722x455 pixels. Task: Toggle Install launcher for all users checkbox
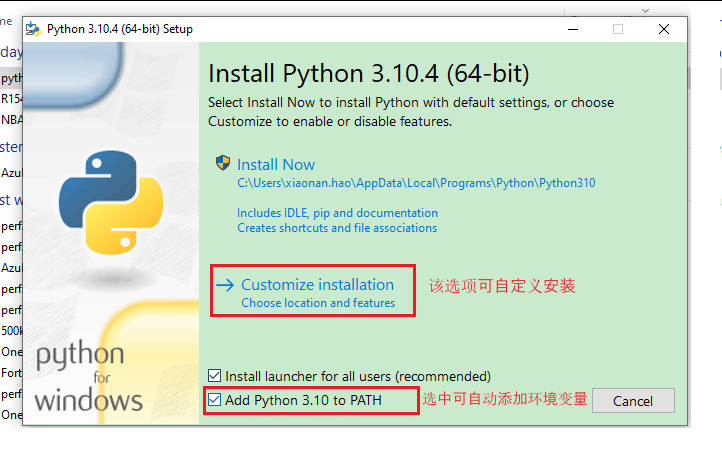click(x=215, y=377)
